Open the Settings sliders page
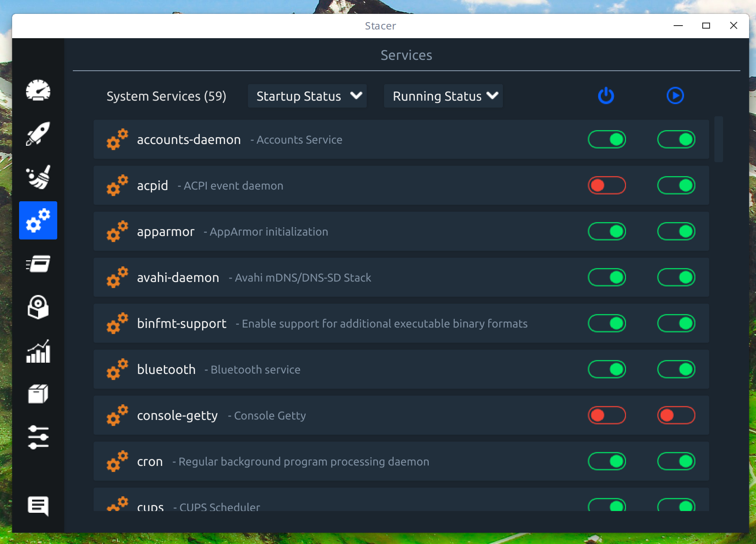Screen dimensions: 756x544 (x=38, y=437)
